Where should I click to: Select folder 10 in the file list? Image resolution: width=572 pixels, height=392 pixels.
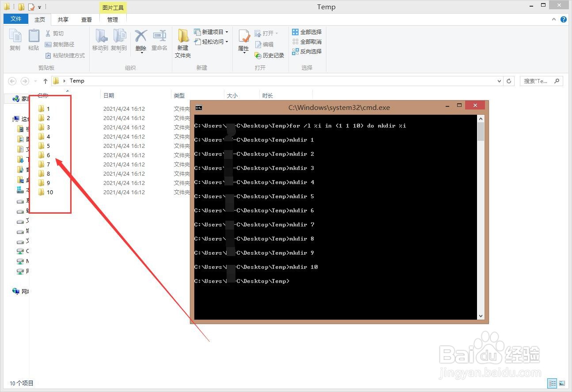click(x=45, y=192)
